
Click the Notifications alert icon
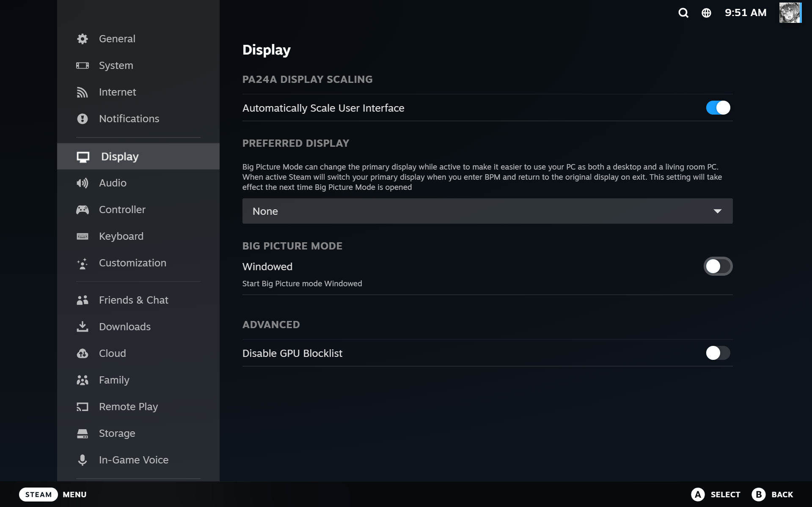[83, 119]
